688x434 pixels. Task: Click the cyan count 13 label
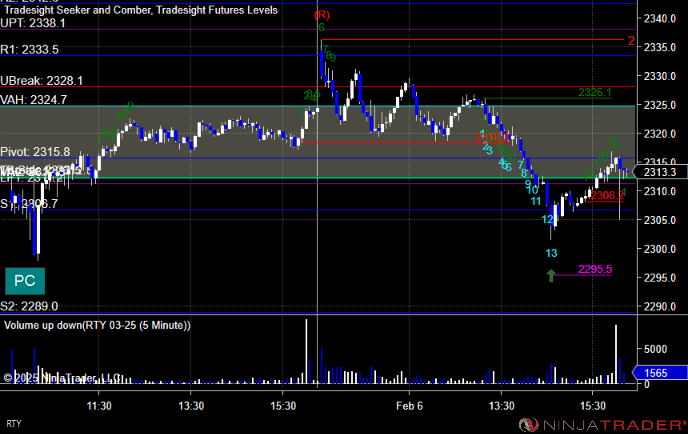552,253
